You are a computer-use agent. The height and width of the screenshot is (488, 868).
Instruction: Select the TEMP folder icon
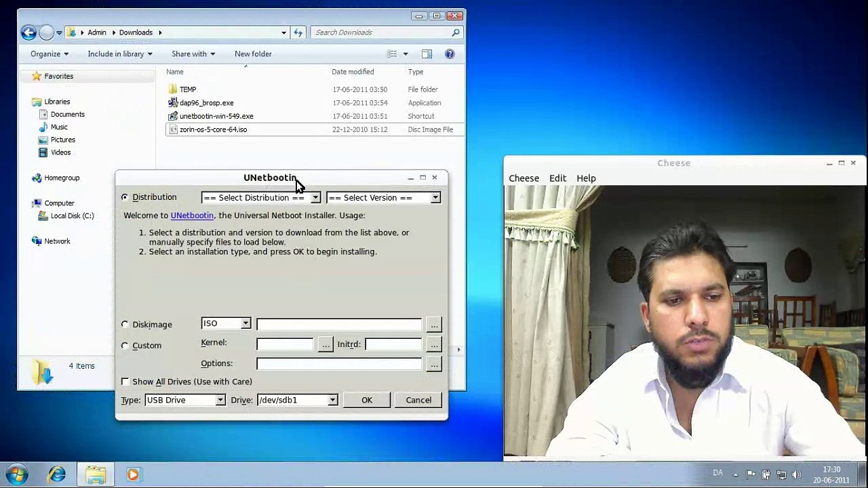[x=173, y=89]
